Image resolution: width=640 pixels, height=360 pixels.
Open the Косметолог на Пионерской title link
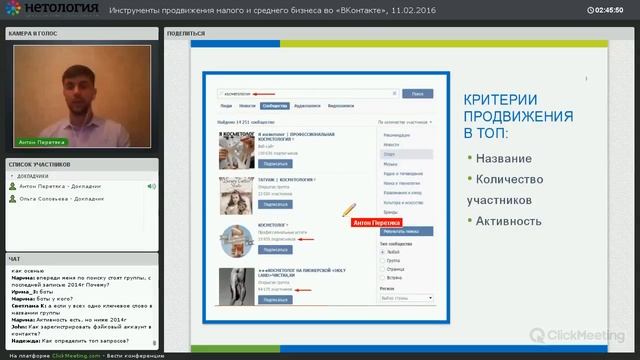[x=302, y=273]
